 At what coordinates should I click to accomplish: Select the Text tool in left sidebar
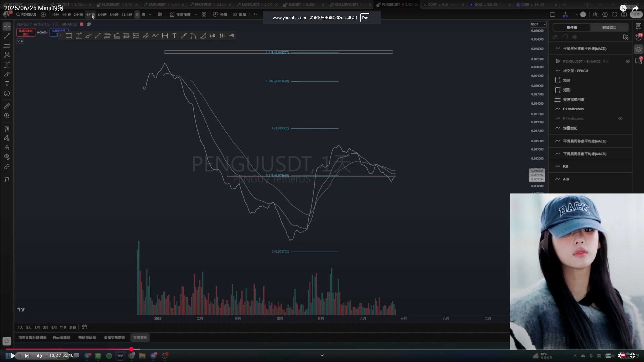tap(7, 84)
